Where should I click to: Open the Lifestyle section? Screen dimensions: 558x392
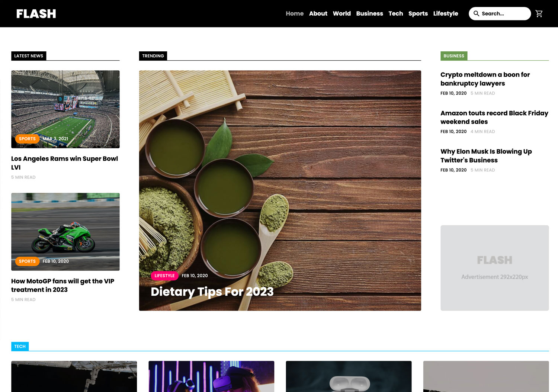(x=445, y=13)
